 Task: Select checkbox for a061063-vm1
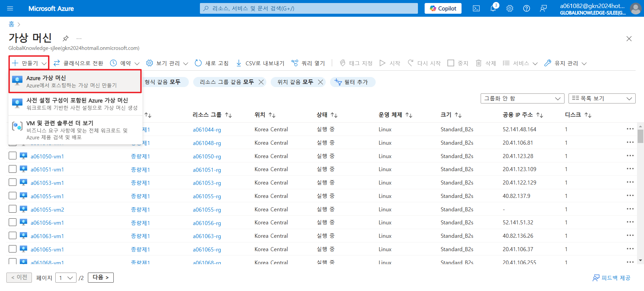pyautogui.click(x=12, y=236)
